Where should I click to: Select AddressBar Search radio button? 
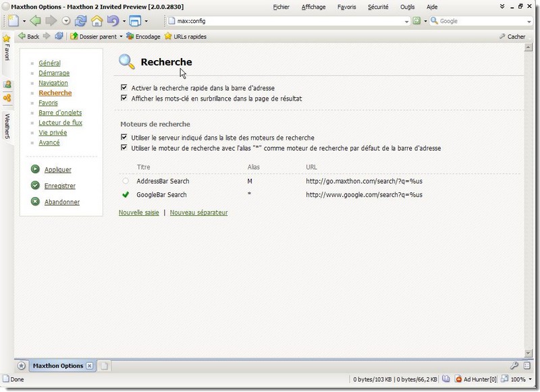point(126,181)
